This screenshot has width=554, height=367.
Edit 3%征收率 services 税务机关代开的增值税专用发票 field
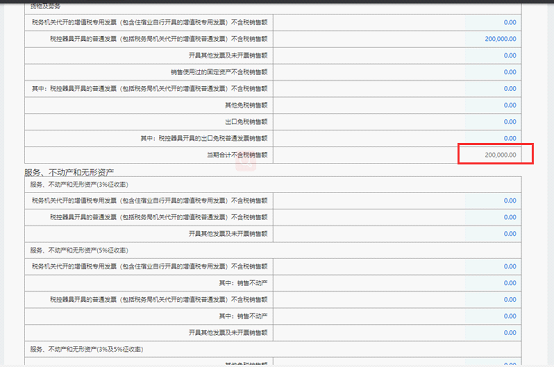click(x=397, y=201)
